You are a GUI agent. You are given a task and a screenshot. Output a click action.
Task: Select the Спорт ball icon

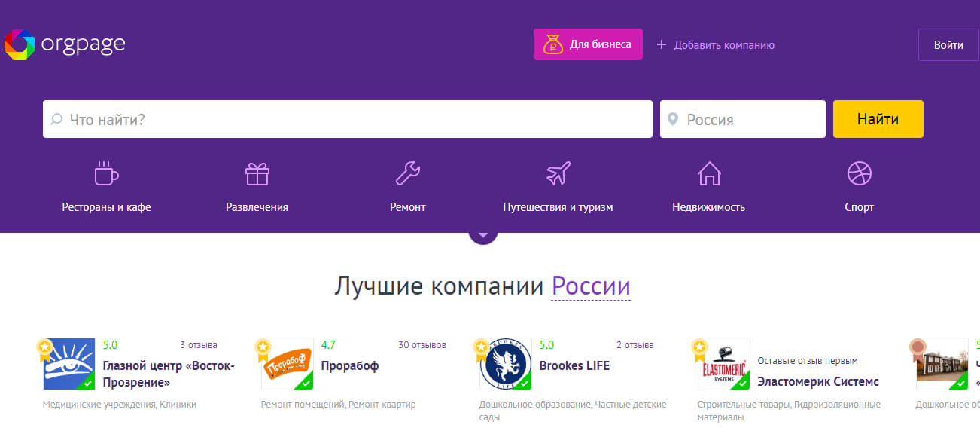(x=858, y=174)
